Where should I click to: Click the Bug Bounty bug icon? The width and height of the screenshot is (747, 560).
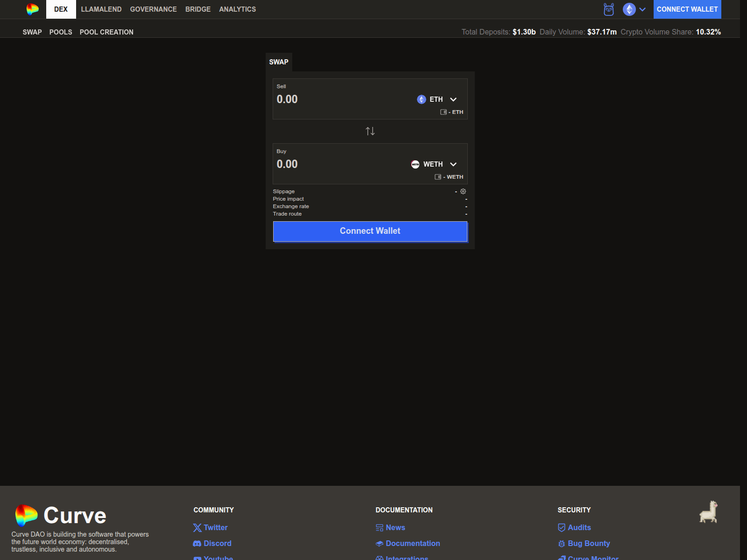click(562, 544)
